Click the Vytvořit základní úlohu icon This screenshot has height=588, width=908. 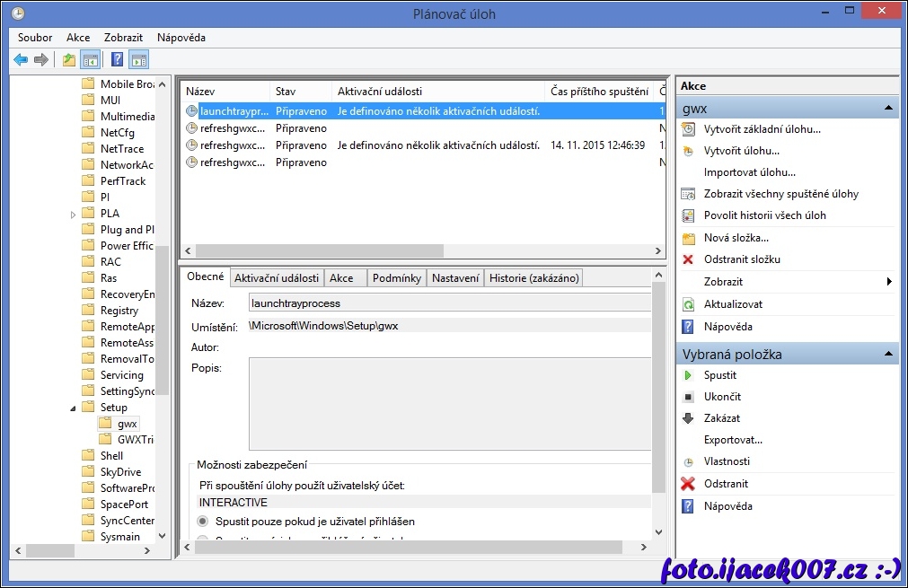(688, 129)
